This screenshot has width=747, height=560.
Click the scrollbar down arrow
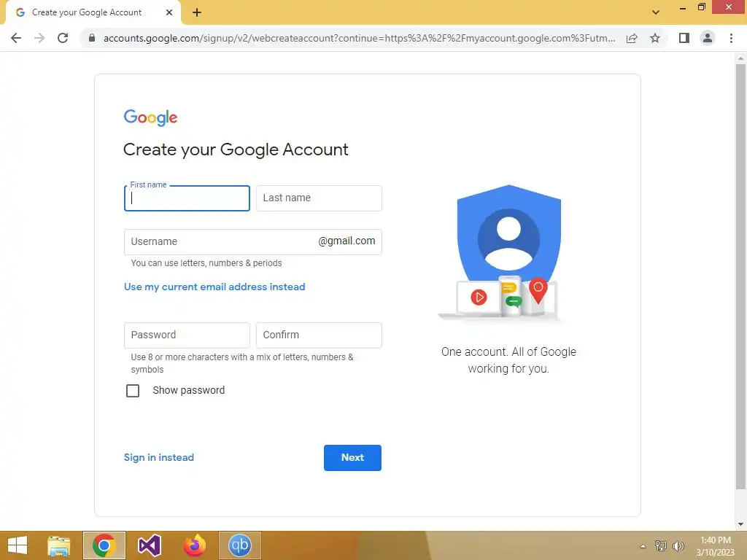740,524
